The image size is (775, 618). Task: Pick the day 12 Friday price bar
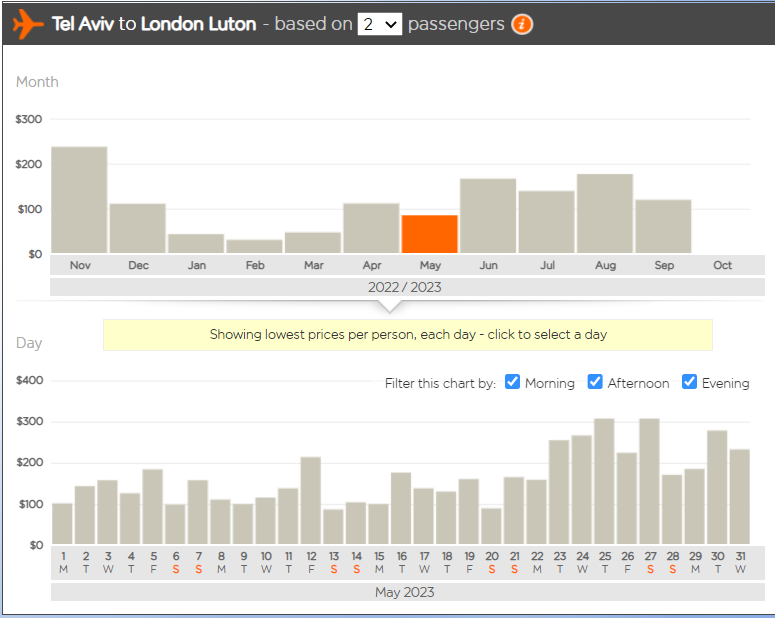tap(311, 500)
